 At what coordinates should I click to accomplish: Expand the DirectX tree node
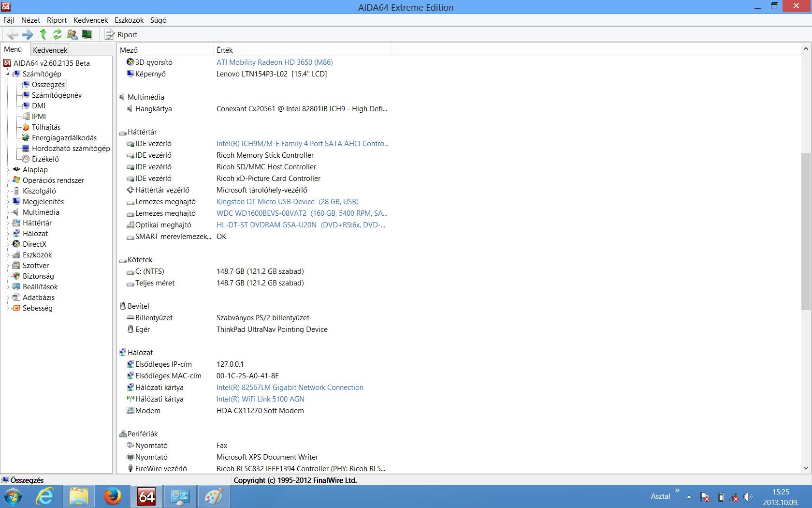(8, 244)
